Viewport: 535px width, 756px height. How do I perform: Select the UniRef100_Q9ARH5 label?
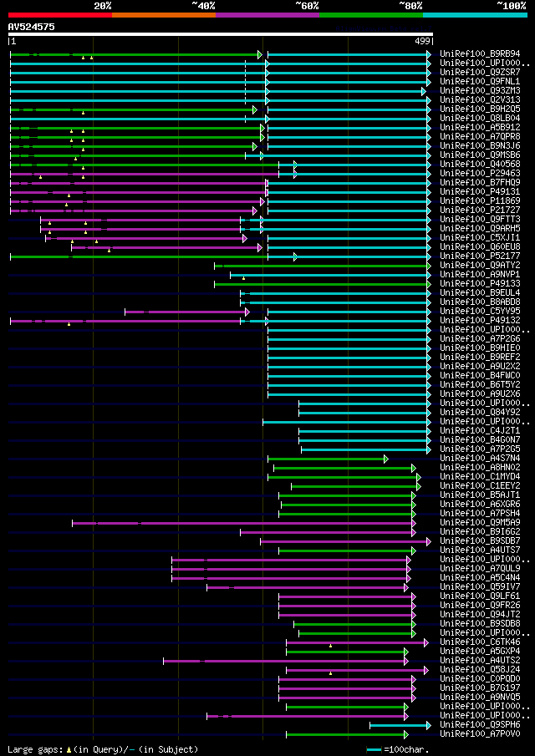[x=480, y=229]
